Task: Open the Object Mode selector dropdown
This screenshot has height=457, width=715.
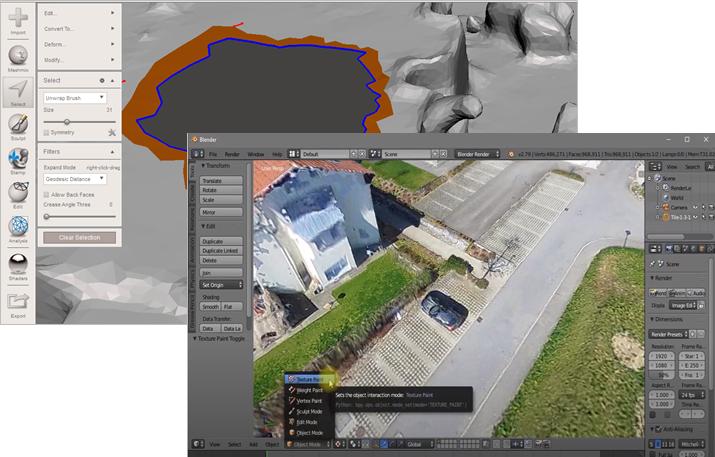Action: [307, 444]
